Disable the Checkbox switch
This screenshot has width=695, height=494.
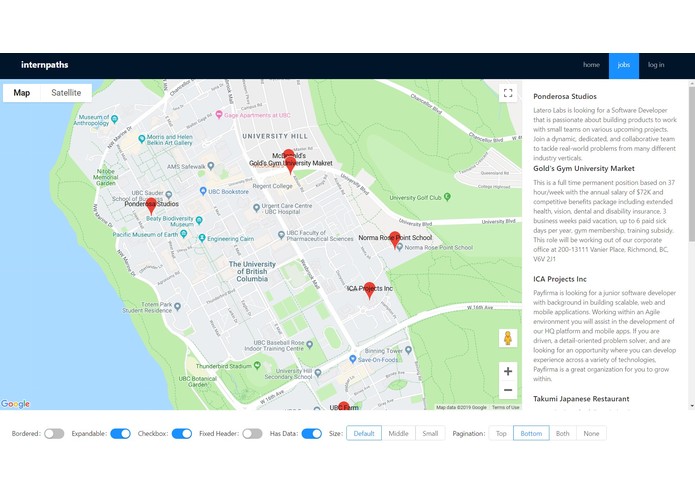(x=182, y=434)
